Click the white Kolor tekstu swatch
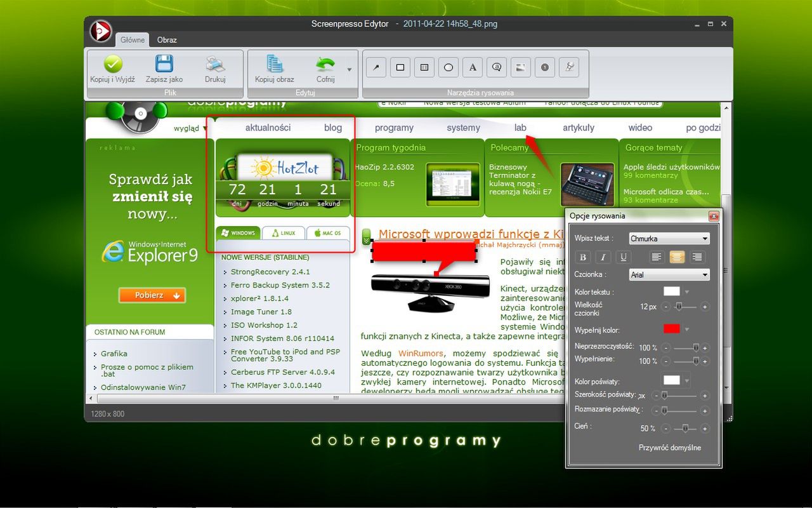Viewport: 812px width, 508px height. [672, 291]
